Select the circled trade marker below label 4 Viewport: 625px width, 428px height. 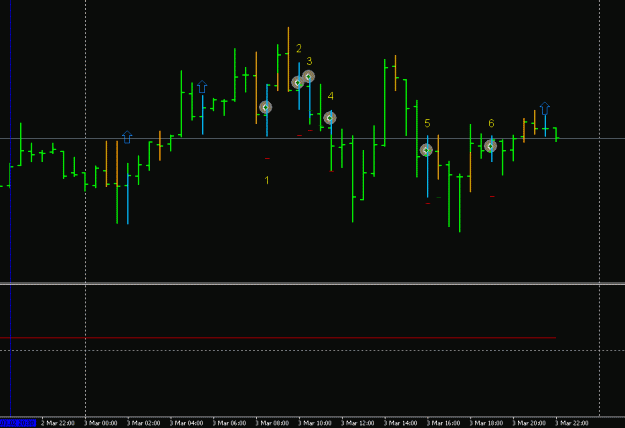[330, 118]
